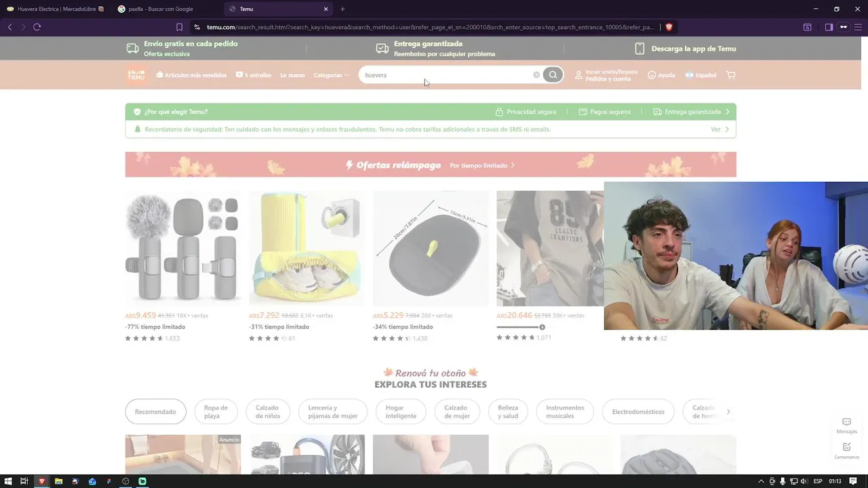
Task: Select Electrodomésticos chip
Action: pos(638,411)
